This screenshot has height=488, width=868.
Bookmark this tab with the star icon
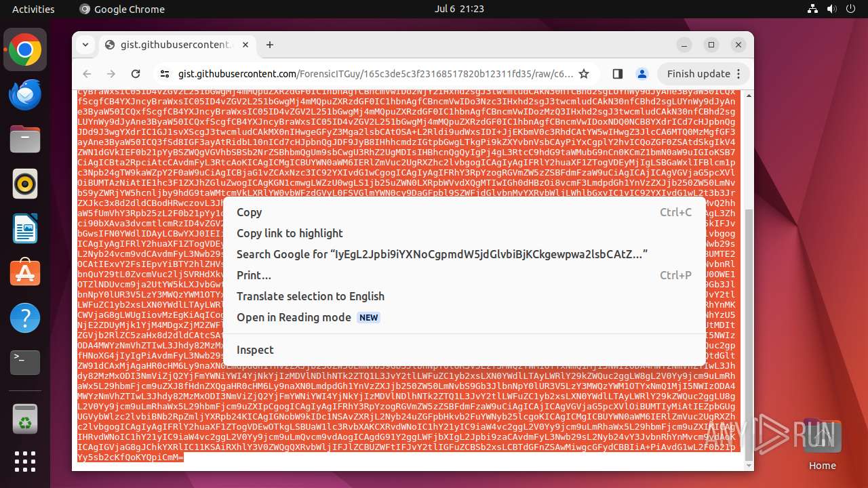[x=584, y=74]
